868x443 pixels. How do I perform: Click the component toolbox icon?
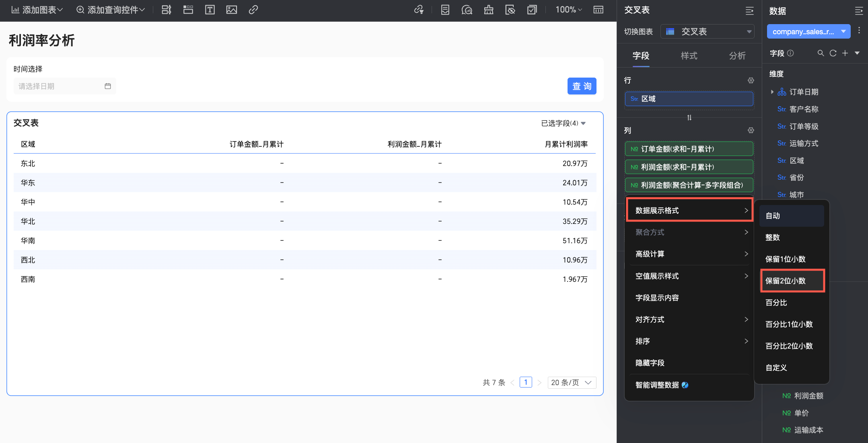click(488, 10)
